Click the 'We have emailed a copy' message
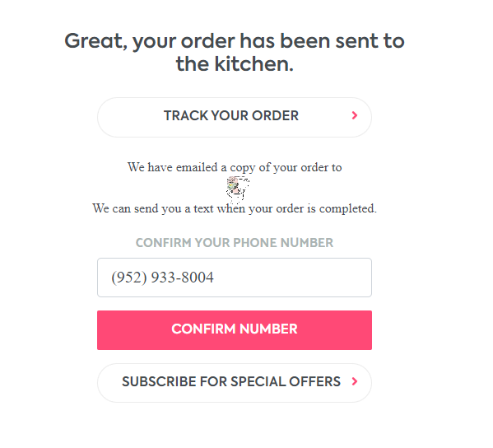The height and width of the screenshot is (448, 493). click(235, 167)
